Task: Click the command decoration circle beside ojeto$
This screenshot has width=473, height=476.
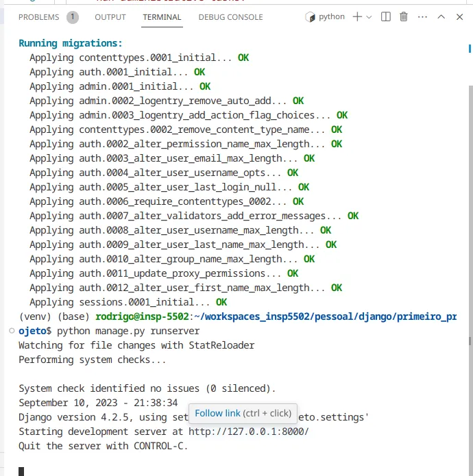Action: click(x=12, y=331)
